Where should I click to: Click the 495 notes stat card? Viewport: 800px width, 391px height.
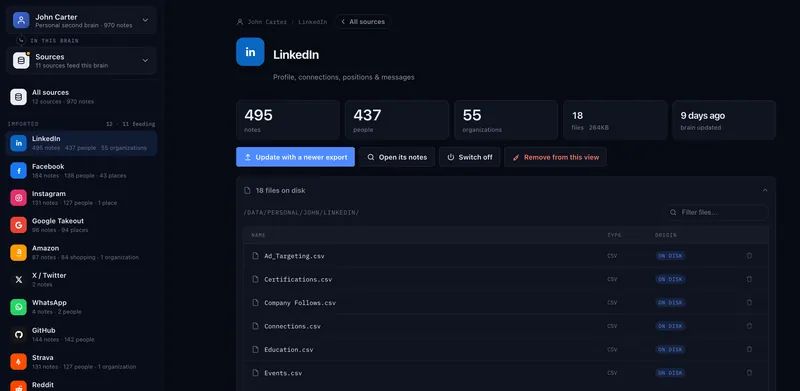(x=288, y=120)
